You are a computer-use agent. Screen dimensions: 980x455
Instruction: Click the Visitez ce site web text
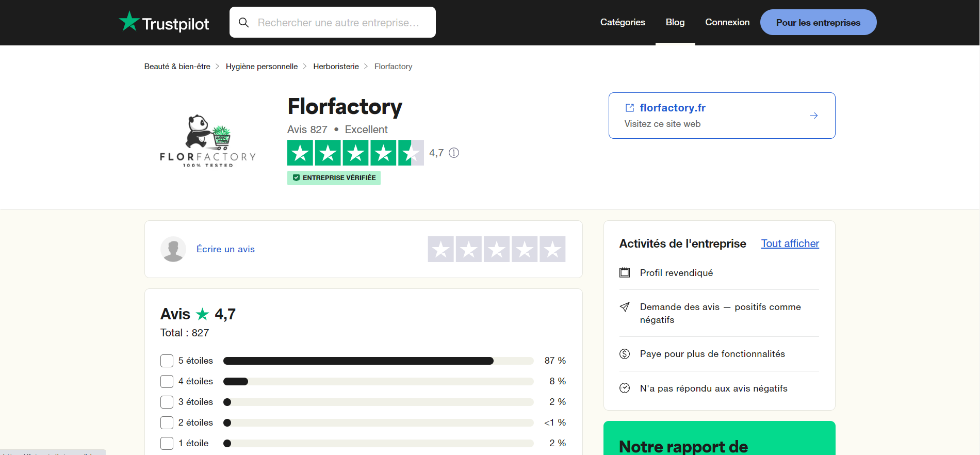pos(662,124)
